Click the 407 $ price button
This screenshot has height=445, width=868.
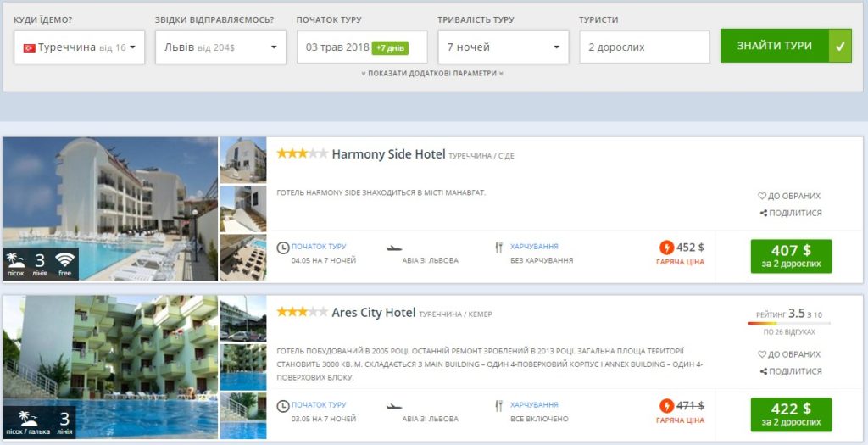pos(791,256)
